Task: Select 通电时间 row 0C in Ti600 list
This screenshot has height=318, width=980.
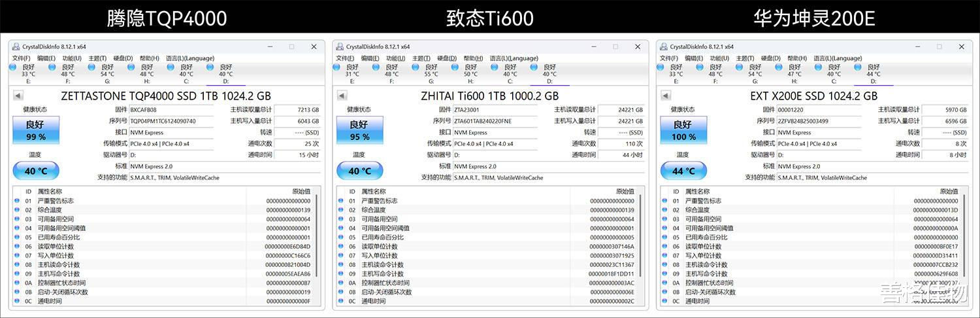Action: pyautogui.click(x=487, y=302)
